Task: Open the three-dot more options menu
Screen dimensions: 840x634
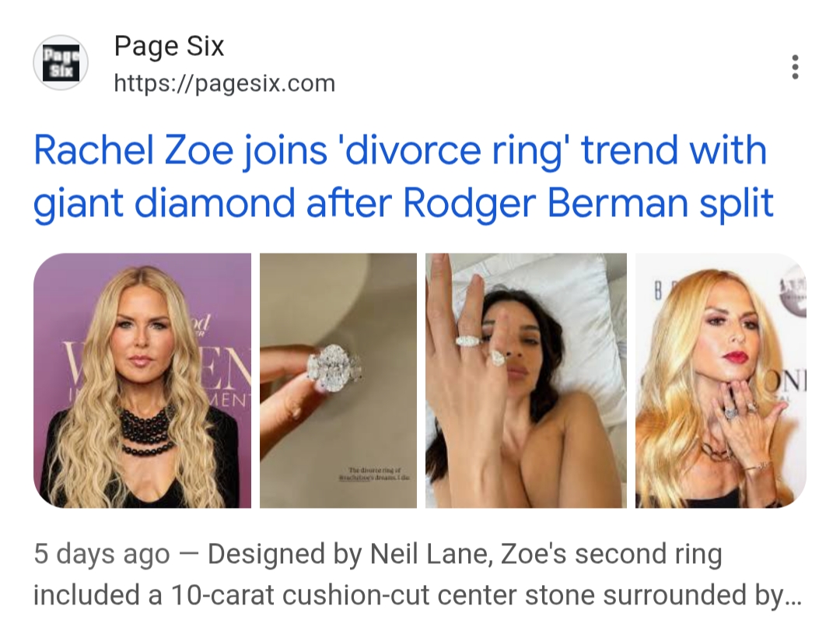Action: click(x=794, y=67)
